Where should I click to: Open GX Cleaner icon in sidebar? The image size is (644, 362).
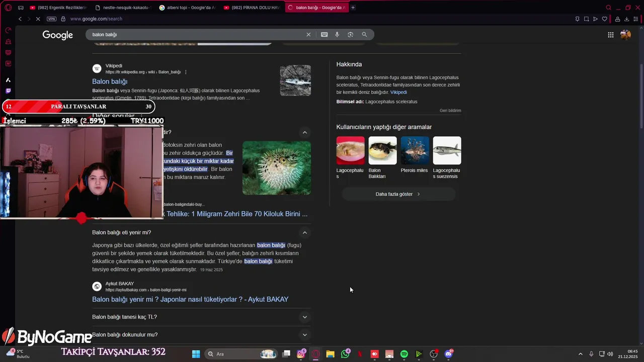8,42
